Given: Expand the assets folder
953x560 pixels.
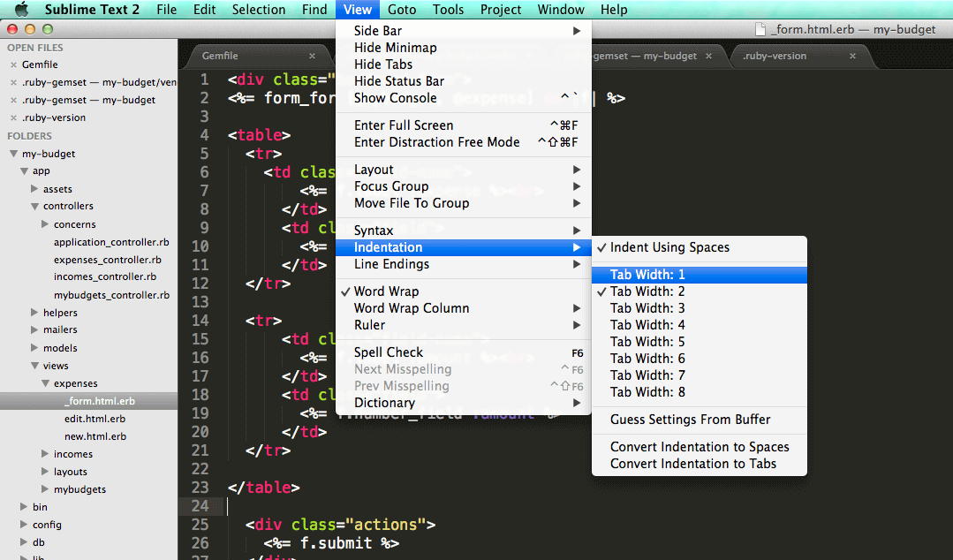Looking at the screenshot, I should (x=34, y=189).
